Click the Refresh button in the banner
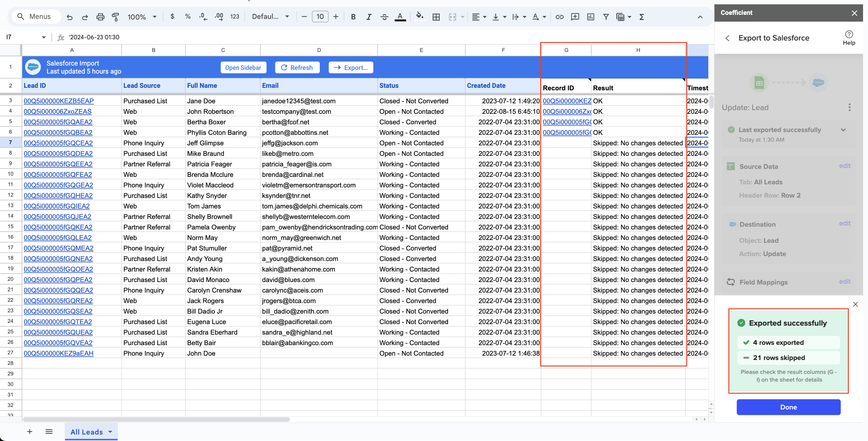This screenshot has height=441, width=868. pyautogui.click(x=297, y=67)
